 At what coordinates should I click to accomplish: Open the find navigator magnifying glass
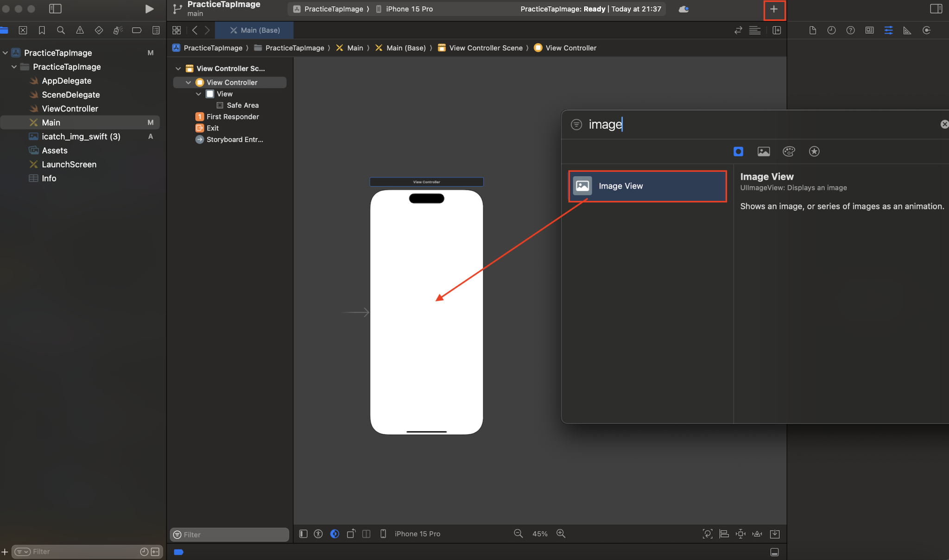click(x=61, y=30)
